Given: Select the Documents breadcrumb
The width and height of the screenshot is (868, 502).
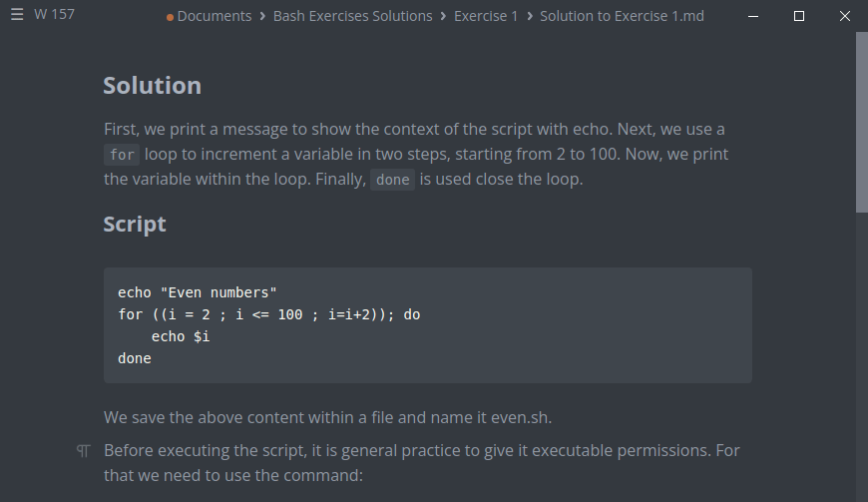Looking at the screenshot, I should (215, 16).
